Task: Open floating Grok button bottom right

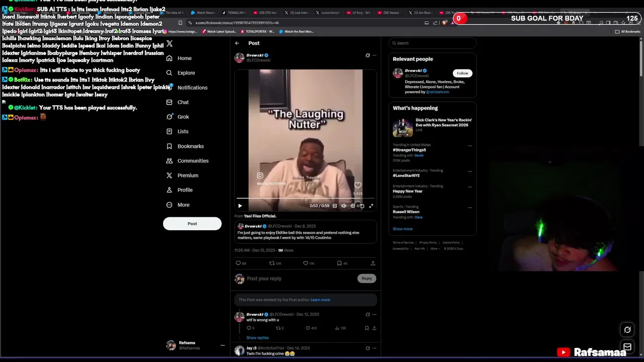Action: (x=627, y=330)
